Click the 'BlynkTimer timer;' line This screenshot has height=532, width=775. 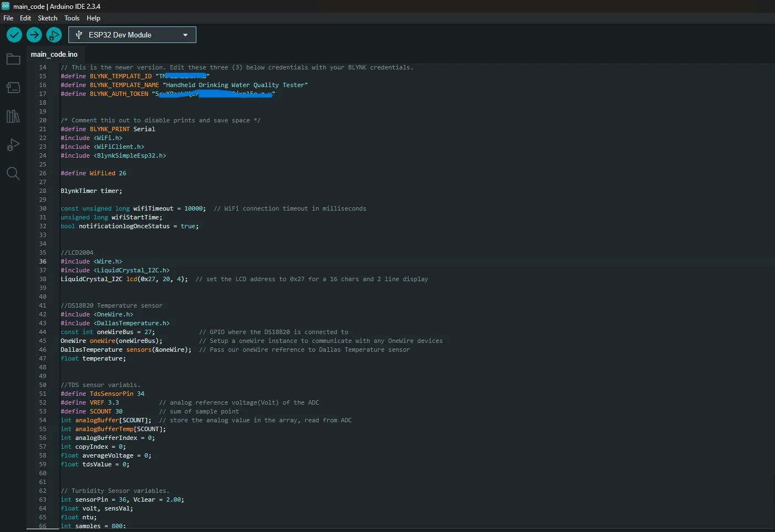(92, 191)
